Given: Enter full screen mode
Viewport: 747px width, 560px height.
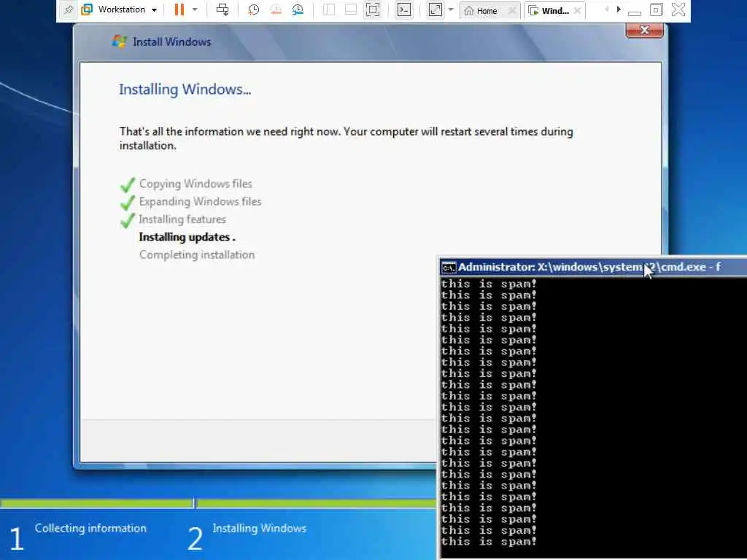Looking at the screenshot, I should click(373, 9).
